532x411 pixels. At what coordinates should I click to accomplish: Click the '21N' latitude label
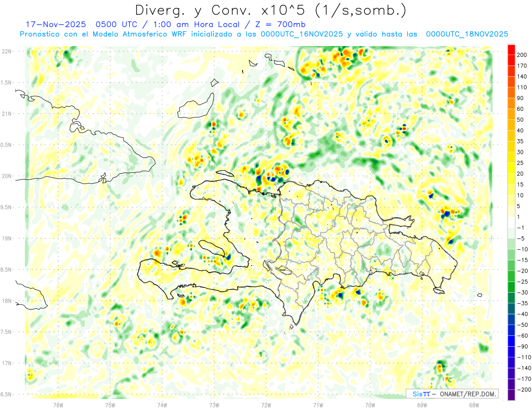[6, 114]
